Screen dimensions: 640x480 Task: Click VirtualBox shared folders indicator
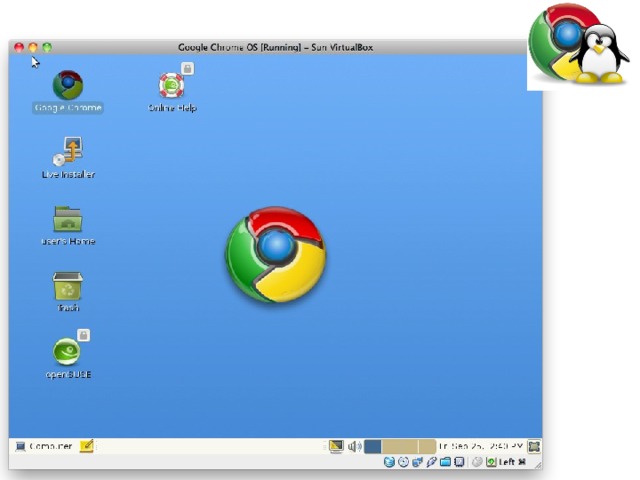(445, 462)
